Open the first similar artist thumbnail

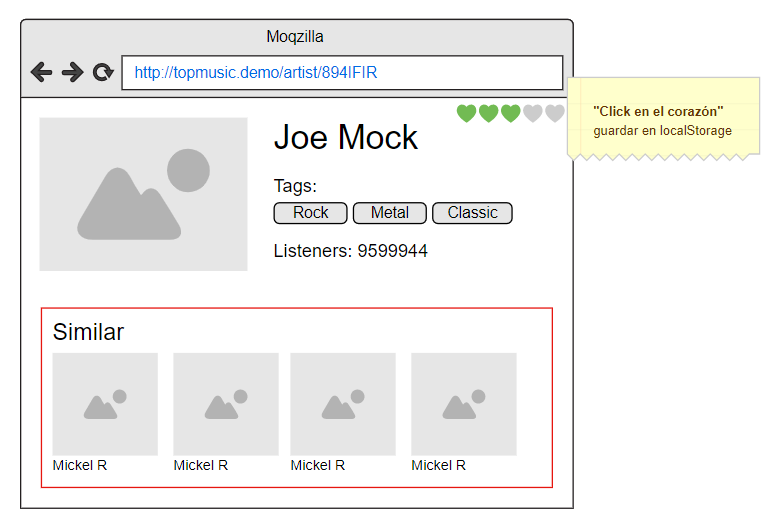coord(105,404)
